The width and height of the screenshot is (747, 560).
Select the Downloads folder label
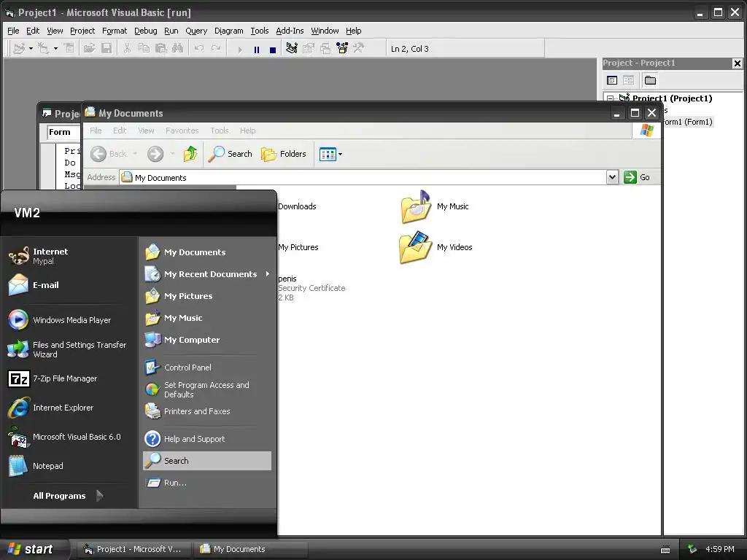pyautogui.click(x=297, y=206)
